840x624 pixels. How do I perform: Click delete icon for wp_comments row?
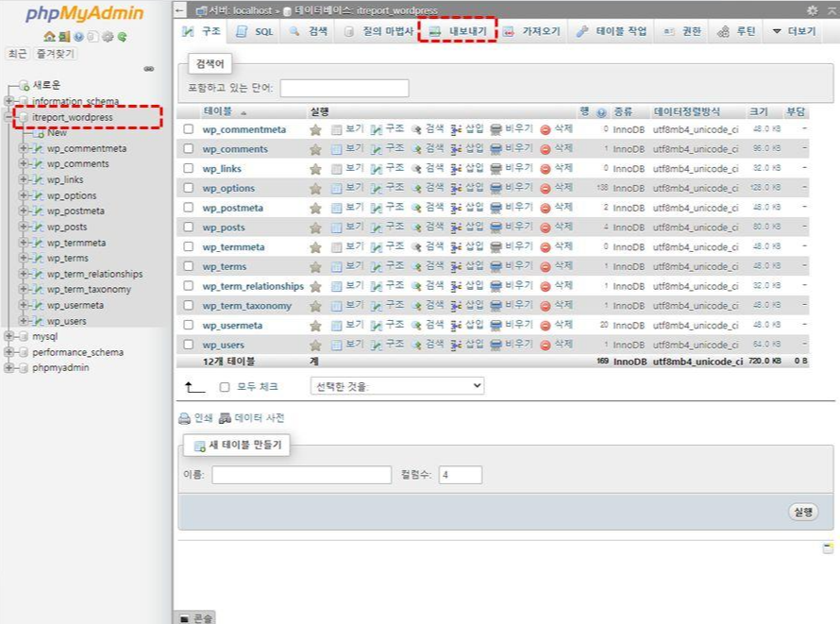[x=546, y=149]
